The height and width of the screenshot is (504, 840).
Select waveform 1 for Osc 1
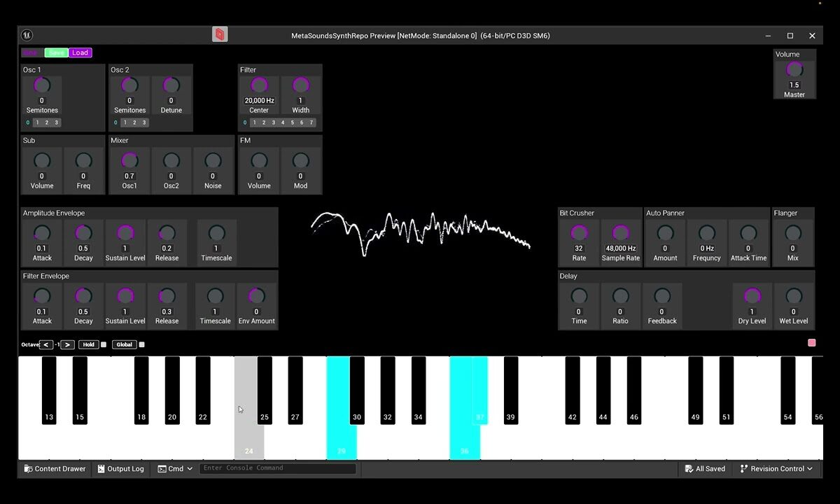tap(38, 122)
